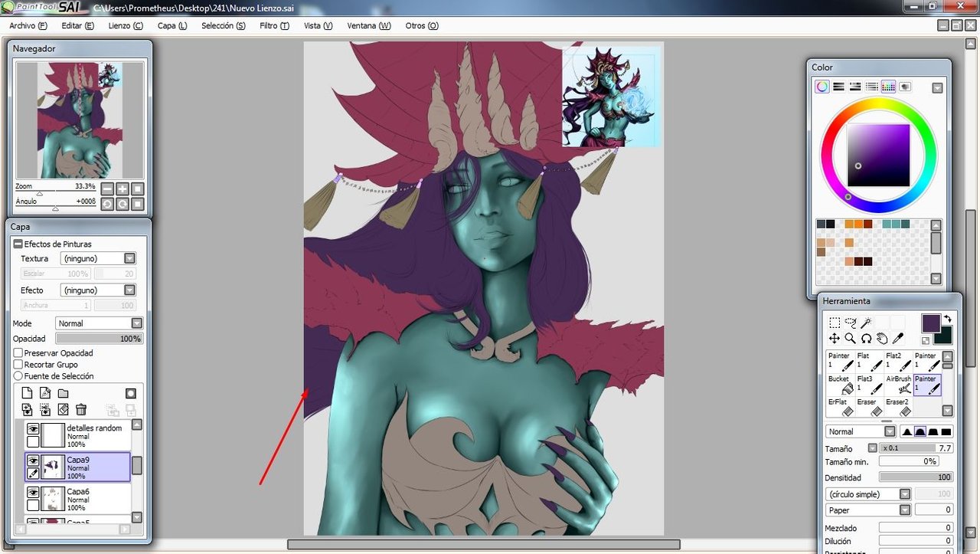Open the Filtro menu

pyautogui.click(x=274, y=25)
